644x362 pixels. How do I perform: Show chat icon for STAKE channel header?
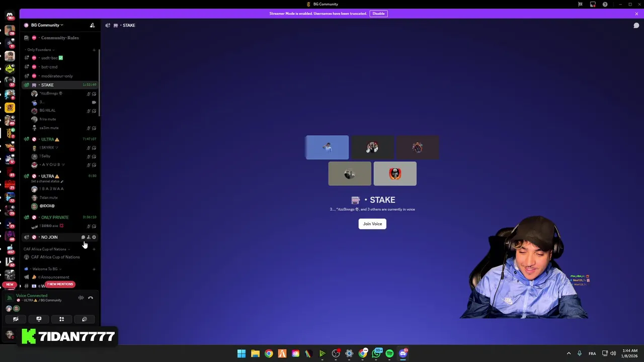[x=636, y=25]
